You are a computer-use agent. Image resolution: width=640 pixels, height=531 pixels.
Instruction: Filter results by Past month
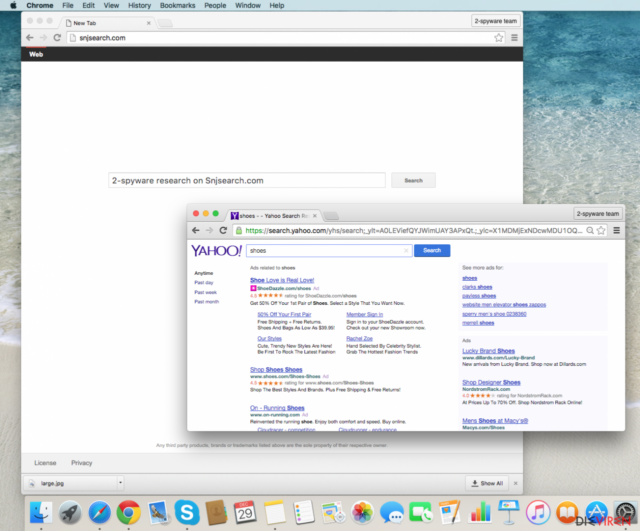point(207,302)
